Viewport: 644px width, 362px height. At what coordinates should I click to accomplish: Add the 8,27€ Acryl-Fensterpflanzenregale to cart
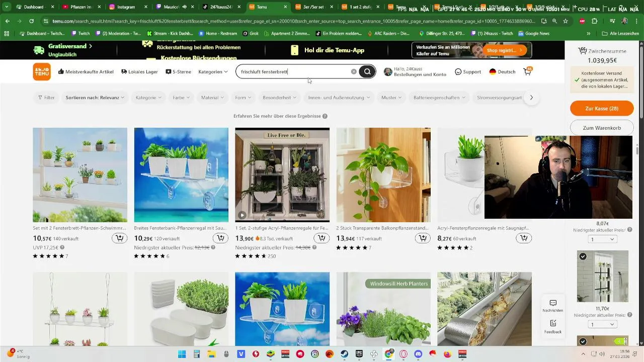524,238
